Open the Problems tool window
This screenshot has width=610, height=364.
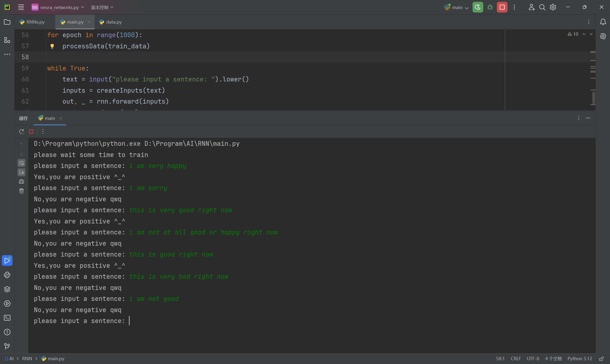[7, 332]
